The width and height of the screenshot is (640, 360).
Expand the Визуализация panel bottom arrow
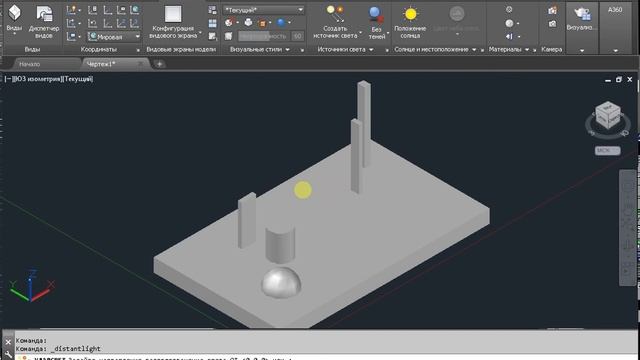[582, 51]
